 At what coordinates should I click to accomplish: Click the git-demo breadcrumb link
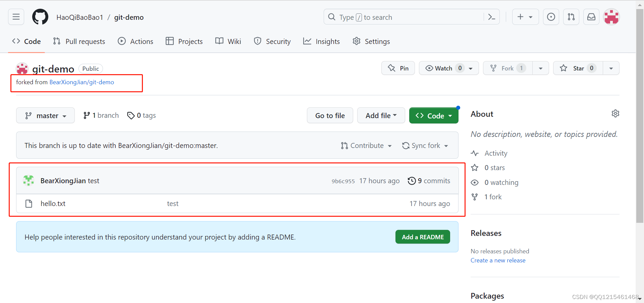point(129,17)
